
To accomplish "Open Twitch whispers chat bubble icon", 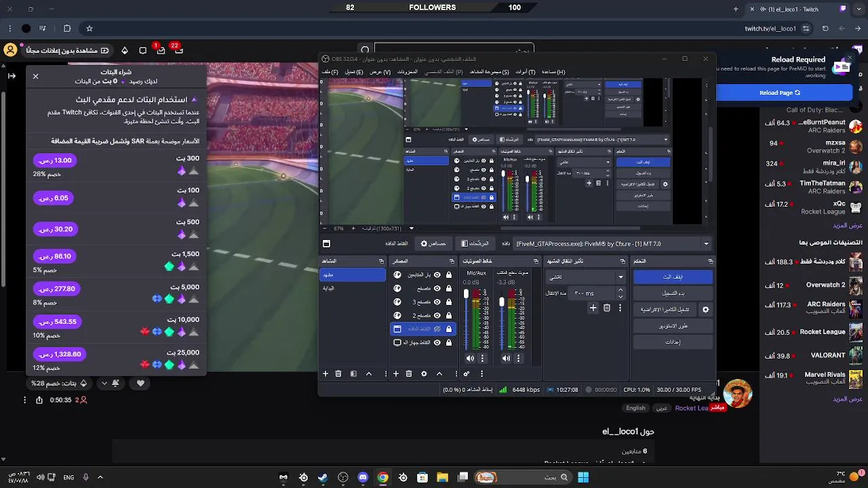I will coord(143,50).
